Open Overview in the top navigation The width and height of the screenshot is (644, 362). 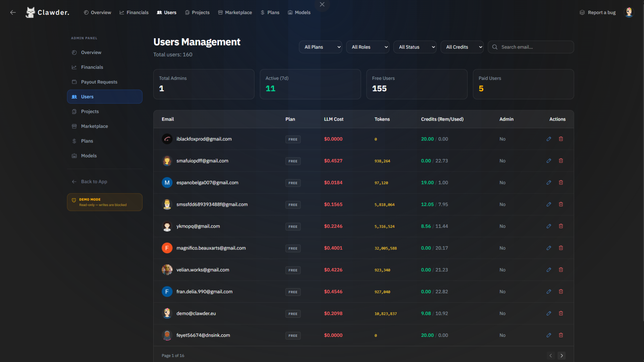coord(97,12)
